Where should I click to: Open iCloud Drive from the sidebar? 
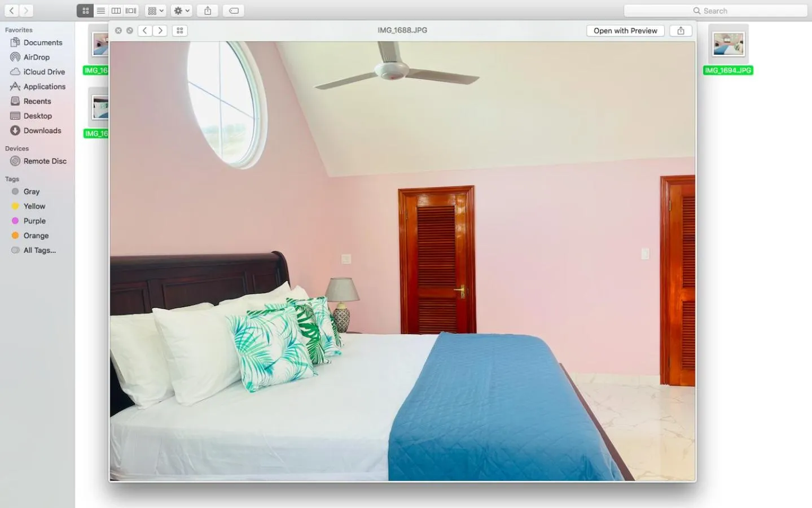43,72
